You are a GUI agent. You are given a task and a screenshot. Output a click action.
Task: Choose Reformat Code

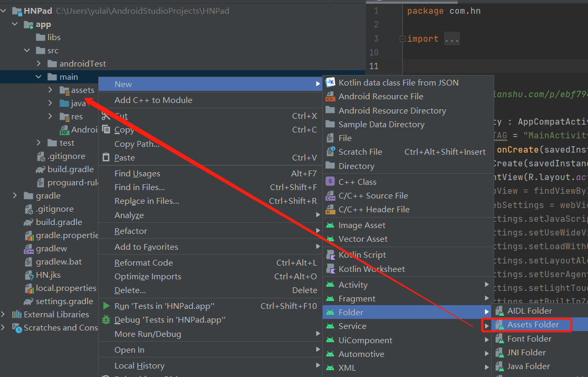click(x=210, y=262)
